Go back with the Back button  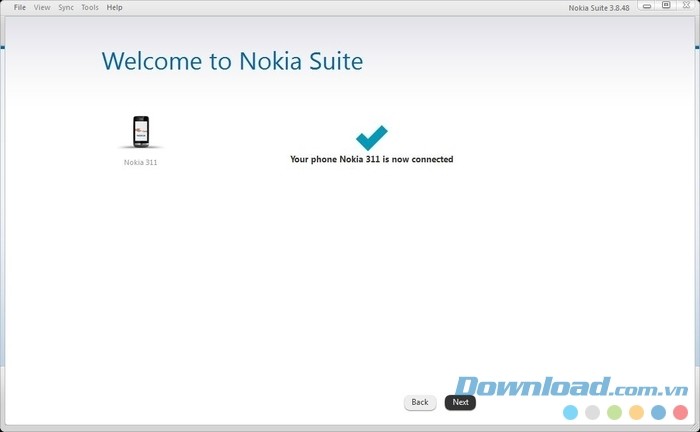(420, 402)
